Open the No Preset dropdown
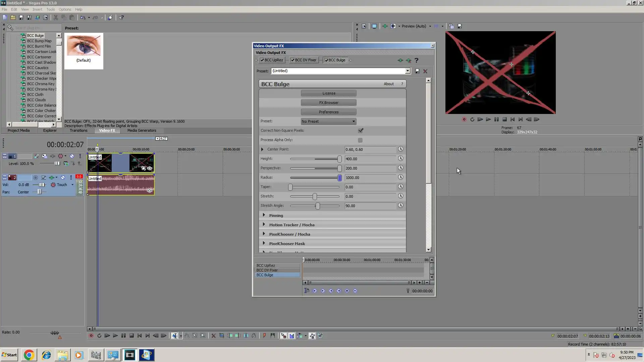This screenshot has width=644, height=362. pos(328,121)
